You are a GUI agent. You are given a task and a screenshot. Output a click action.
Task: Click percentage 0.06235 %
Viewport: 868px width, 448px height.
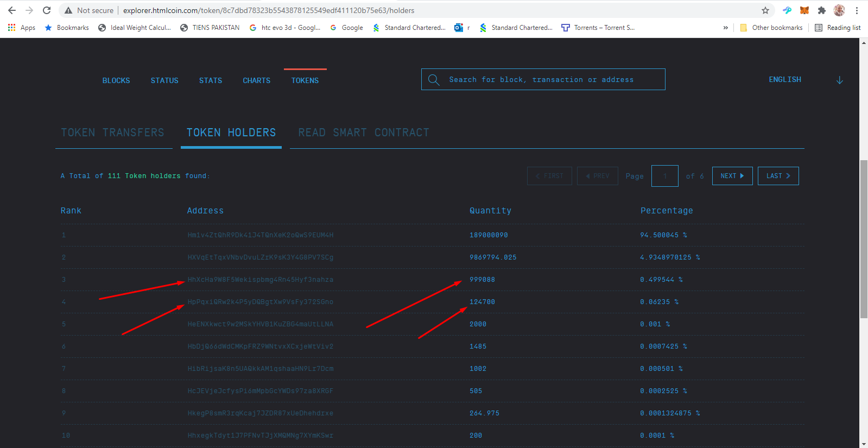click(x=659, y=302)
